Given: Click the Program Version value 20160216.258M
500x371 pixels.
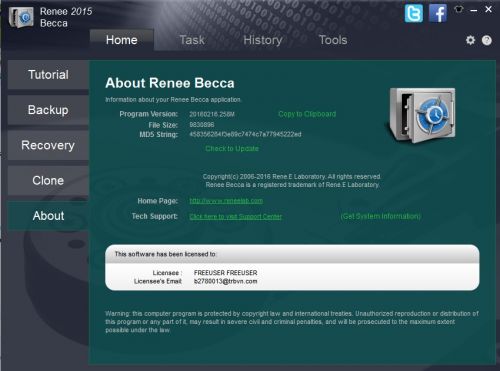Looking at the screenshot, I should click(x=212, y=114).
